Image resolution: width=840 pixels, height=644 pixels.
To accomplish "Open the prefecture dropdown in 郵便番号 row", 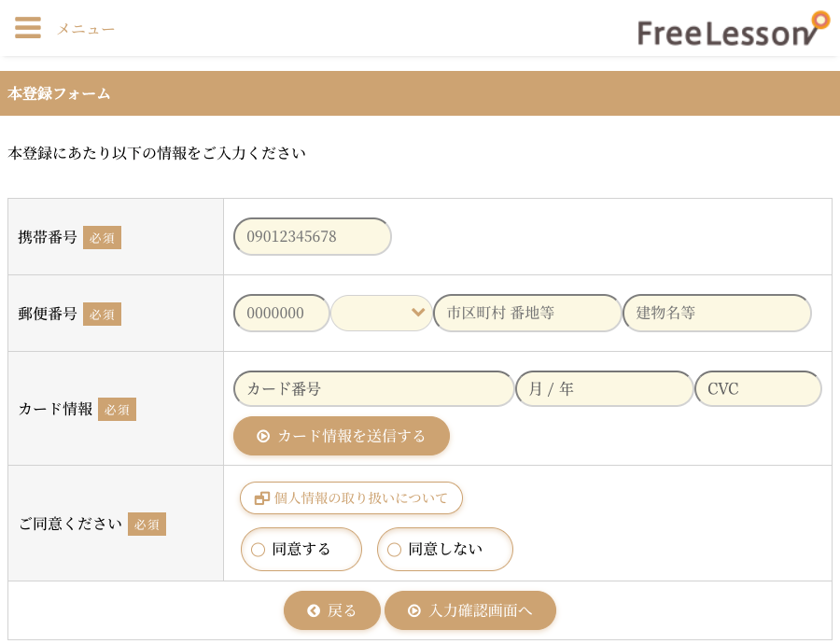I will [x=381, y=313].
